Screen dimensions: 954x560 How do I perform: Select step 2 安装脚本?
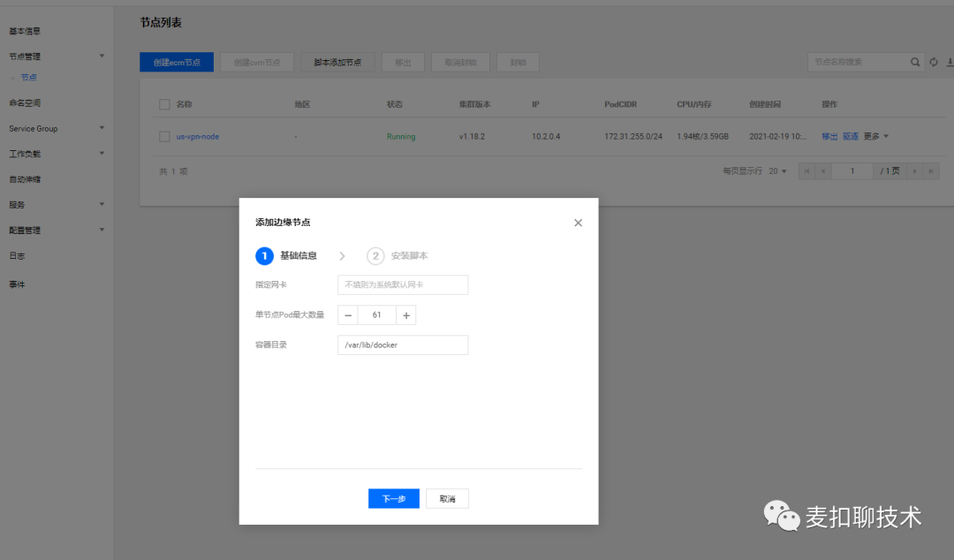coord(397,255)
